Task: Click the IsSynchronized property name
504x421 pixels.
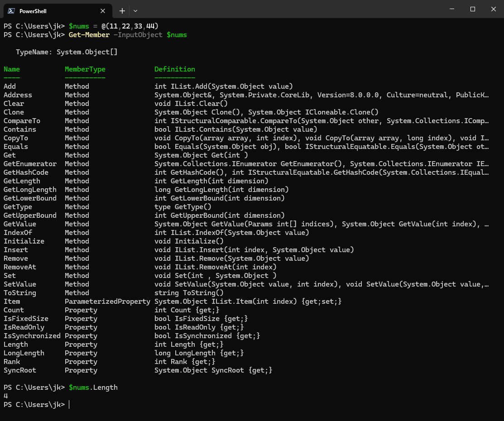Action: 32,336
